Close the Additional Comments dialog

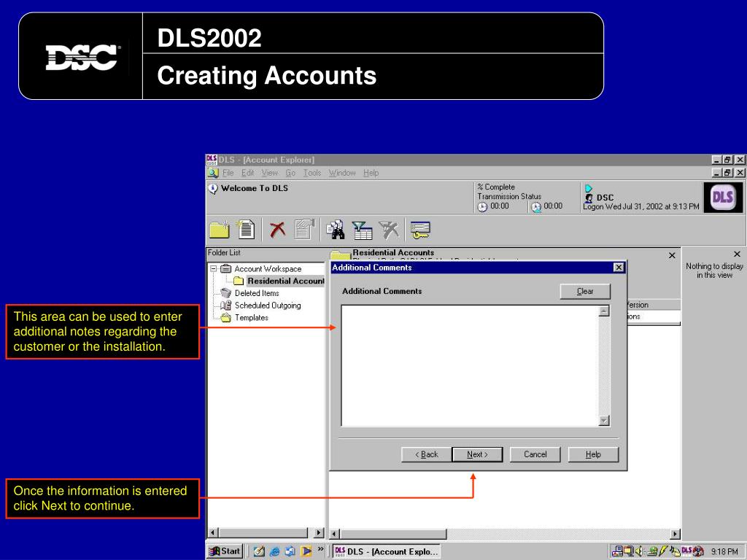[x=619, y=268]
